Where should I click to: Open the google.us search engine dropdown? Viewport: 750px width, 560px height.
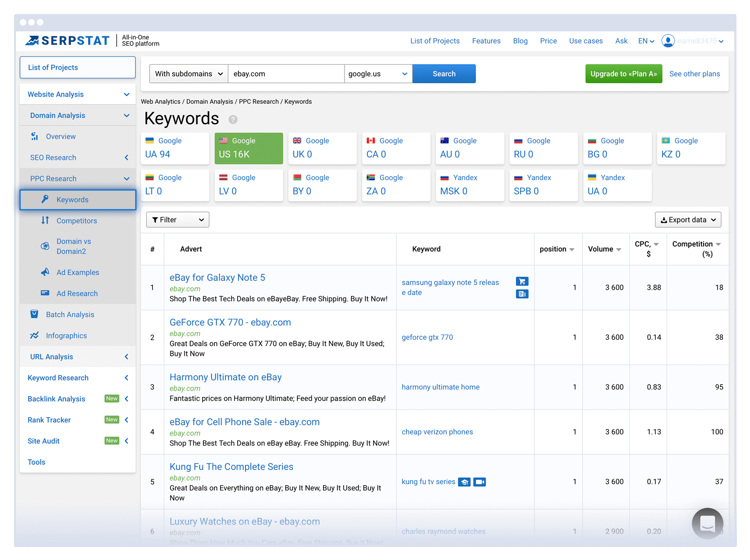tap(378, 74)
